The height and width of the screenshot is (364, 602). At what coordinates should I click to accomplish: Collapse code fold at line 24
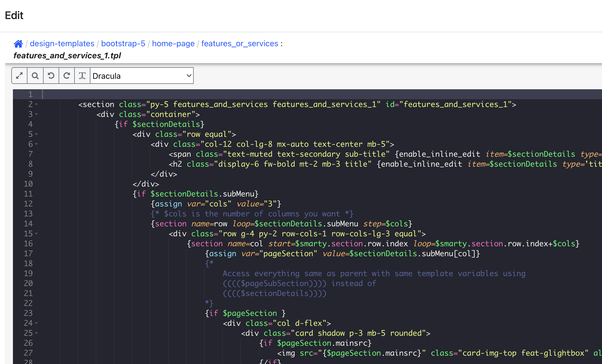tap(36, 323)
